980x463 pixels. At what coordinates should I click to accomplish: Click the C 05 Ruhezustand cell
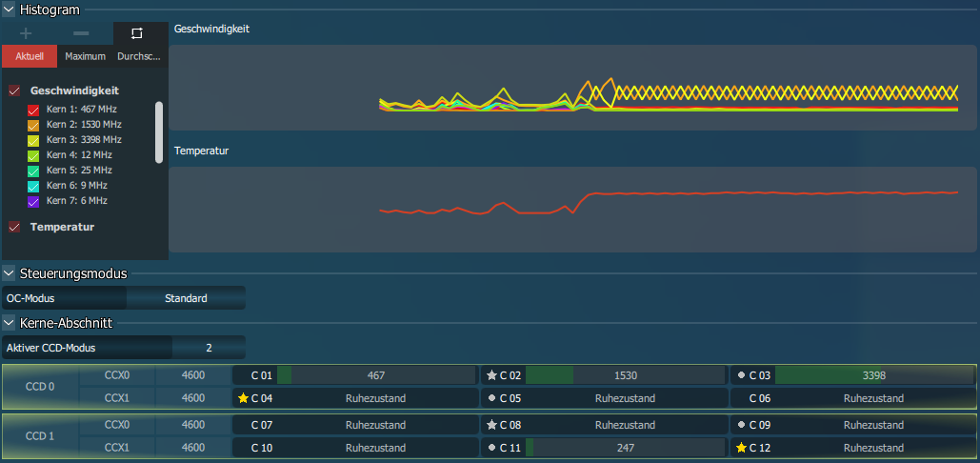[x=605, y=398]
